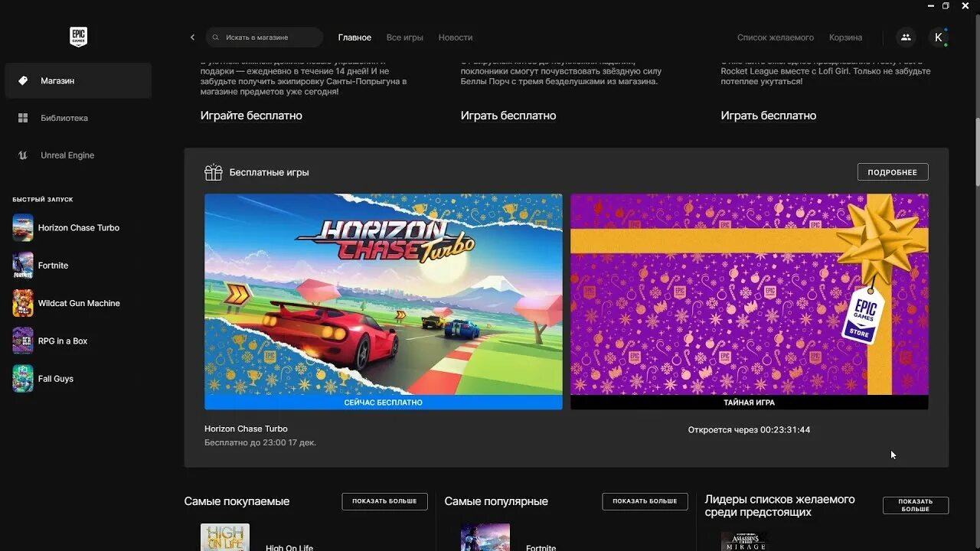The image size is (980, 551).
Task: Open the Store tag icon in sidebar
Action: coord(23,80)
